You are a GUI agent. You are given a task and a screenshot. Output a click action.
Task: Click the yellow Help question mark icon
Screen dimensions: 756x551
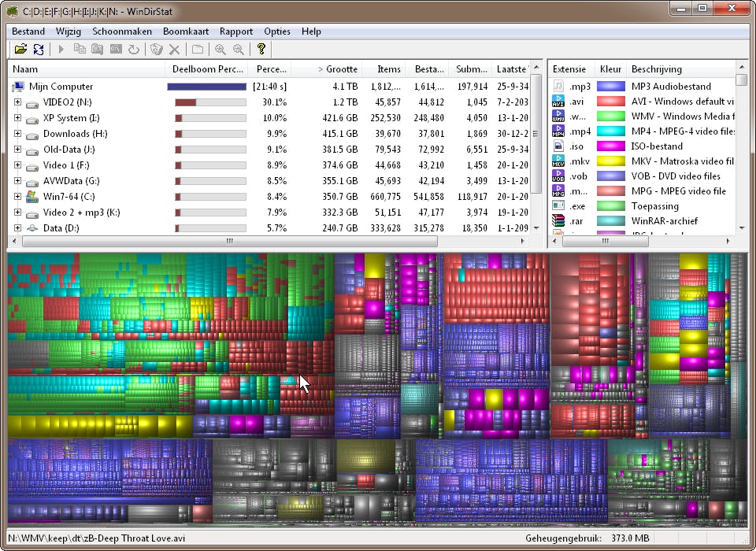click(x=261, y=50)
